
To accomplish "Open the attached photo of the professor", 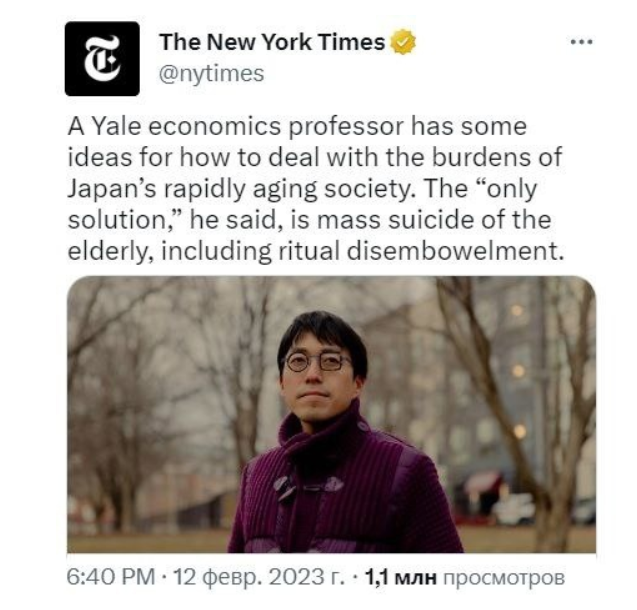I will [331, 414].
